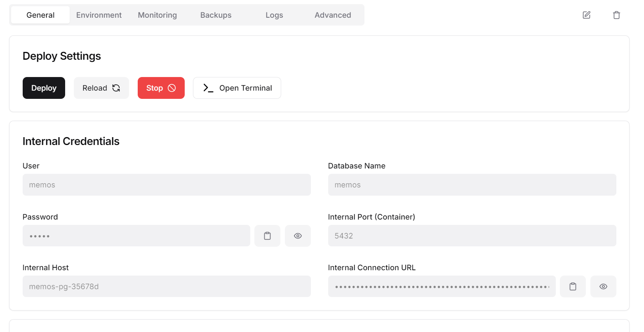Click the Internal Port (Container) label
This screenshot has width=644, height=332.
[x=371, y=217]
